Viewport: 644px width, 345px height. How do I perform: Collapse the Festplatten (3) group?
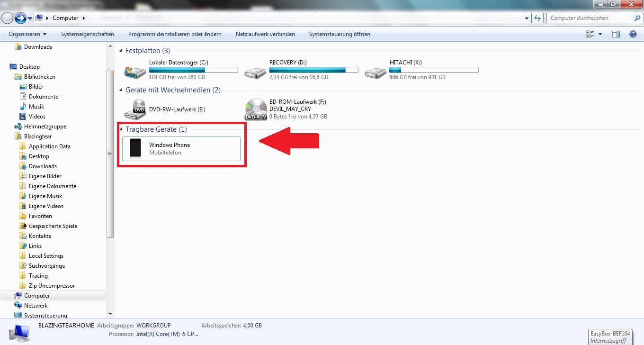[x=121, y=51]
